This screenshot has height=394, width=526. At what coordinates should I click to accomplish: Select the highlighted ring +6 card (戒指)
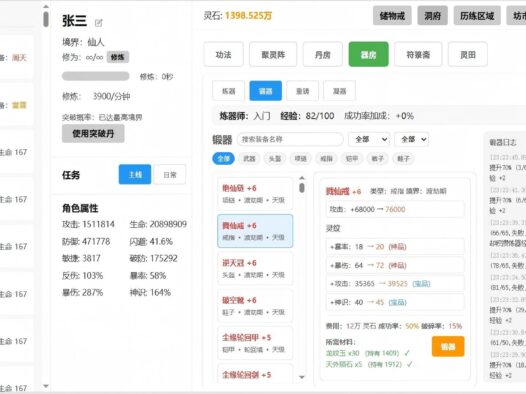[255, 231]
